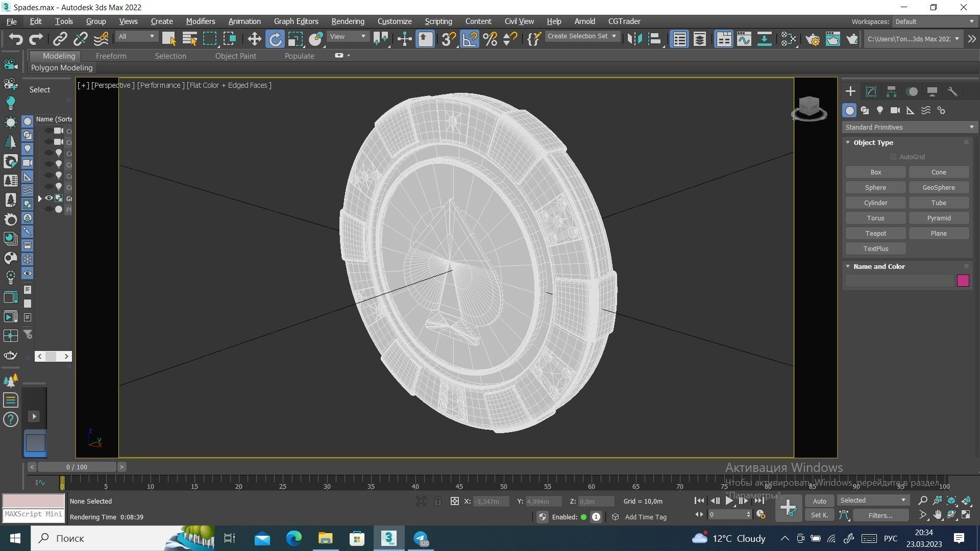Image resolution: width=980 pixels, height=551 pixels.
Task: Open the Create Selection Set dropdown
Action: point(582,36)
